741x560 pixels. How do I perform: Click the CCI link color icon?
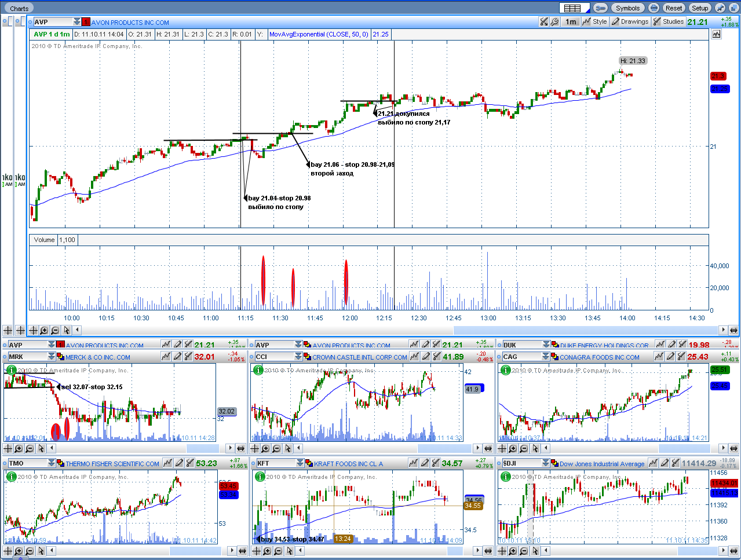click(308, 357)
